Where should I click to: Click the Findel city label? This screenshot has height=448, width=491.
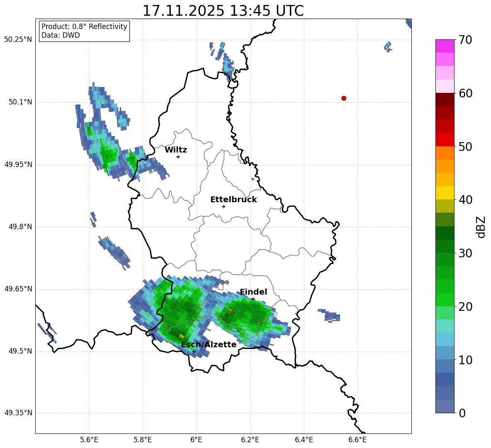point(253,292)
